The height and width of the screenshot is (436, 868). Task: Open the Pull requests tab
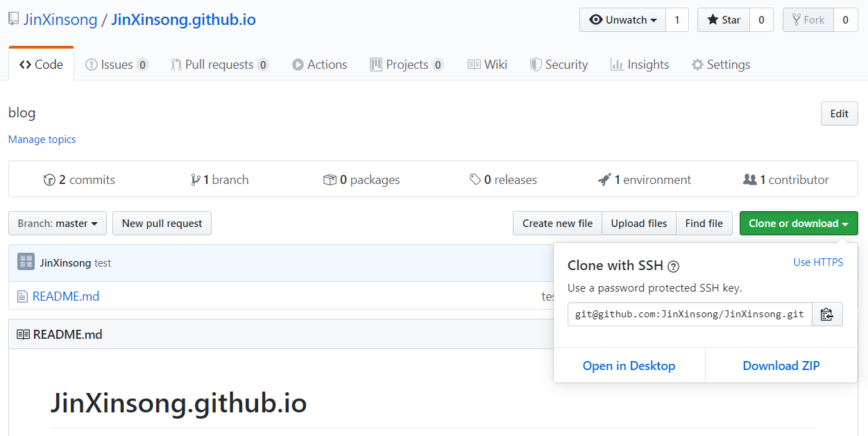click(x=219, y=65)
